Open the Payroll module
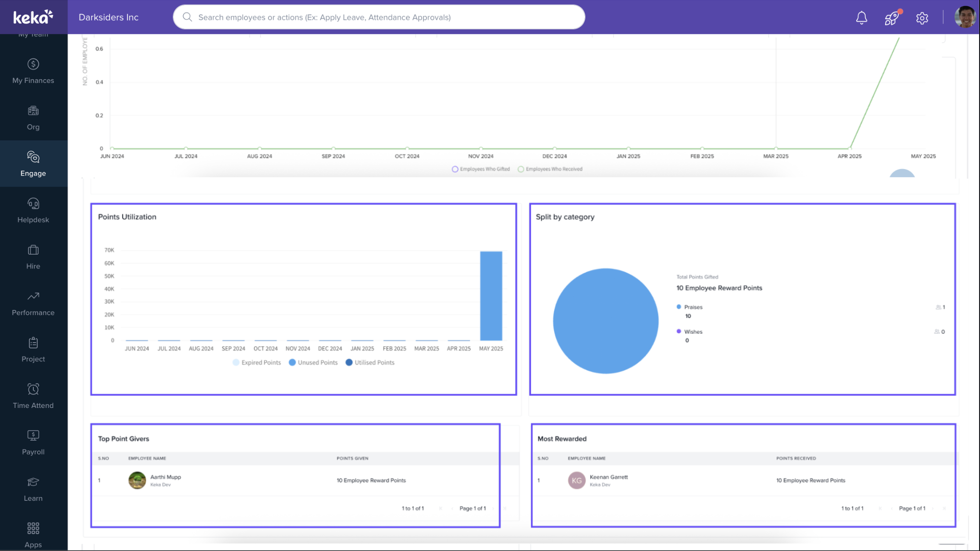Viewport: 980px width, 551px height. [x=33, y=442]
